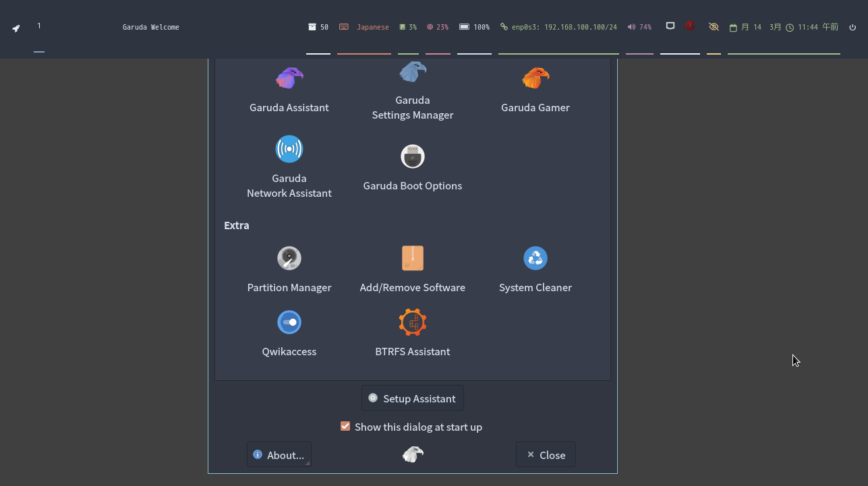The height and width of the screenshot is (486, 868).
Task: Click the CPU usage 23% indicator
Action: tap(438, 27)
